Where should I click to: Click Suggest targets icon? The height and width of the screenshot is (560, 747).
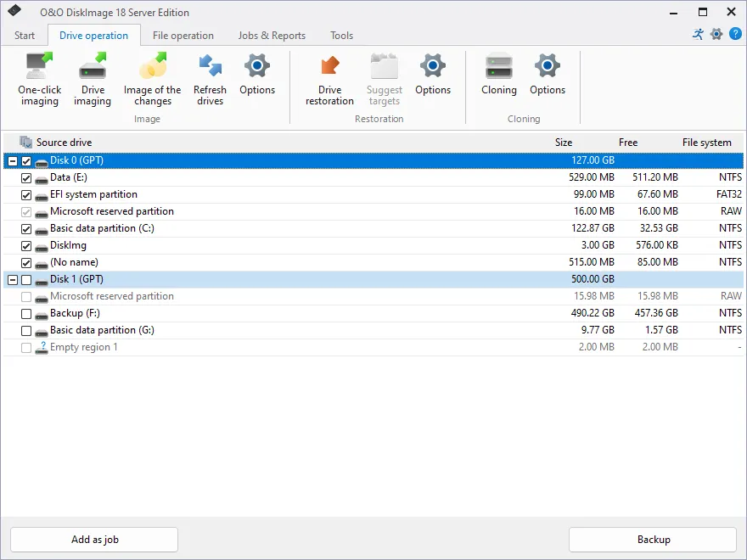tap(384, 66)
